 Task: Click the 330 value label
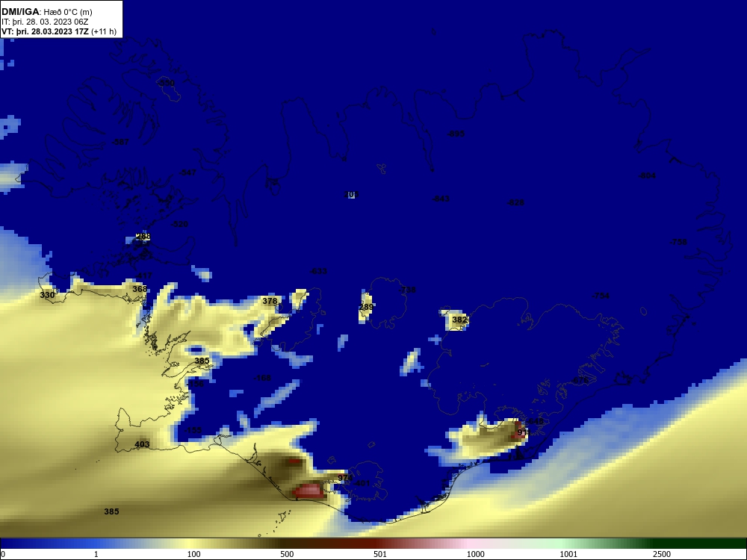47,295
